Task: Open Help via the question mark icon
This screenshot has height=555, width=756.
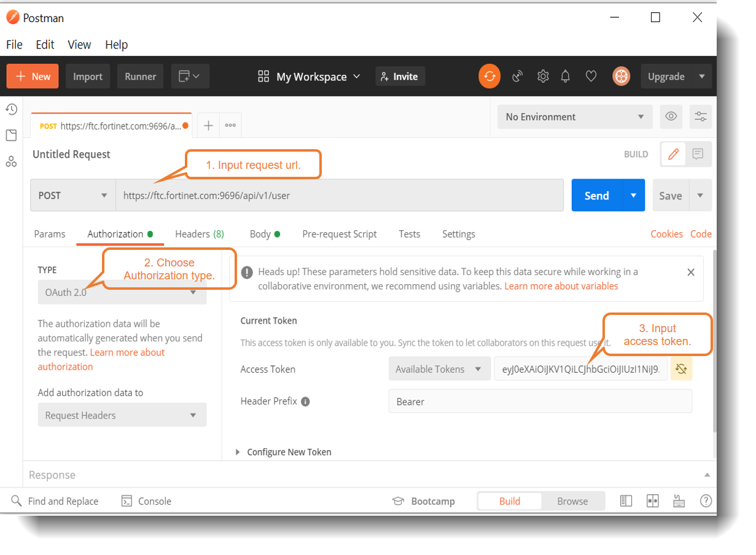Action: pyautogui.click(x=706, y=501)
